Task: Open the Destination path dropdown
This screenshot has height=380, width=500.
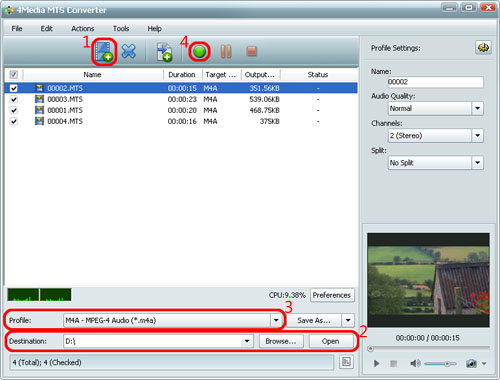Action: pos(247,341)
